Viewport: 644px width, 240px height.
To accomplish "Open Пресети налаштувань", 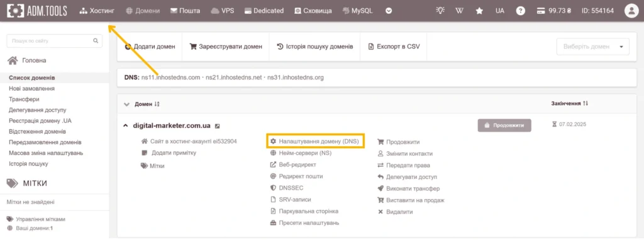I will (304, 223).
